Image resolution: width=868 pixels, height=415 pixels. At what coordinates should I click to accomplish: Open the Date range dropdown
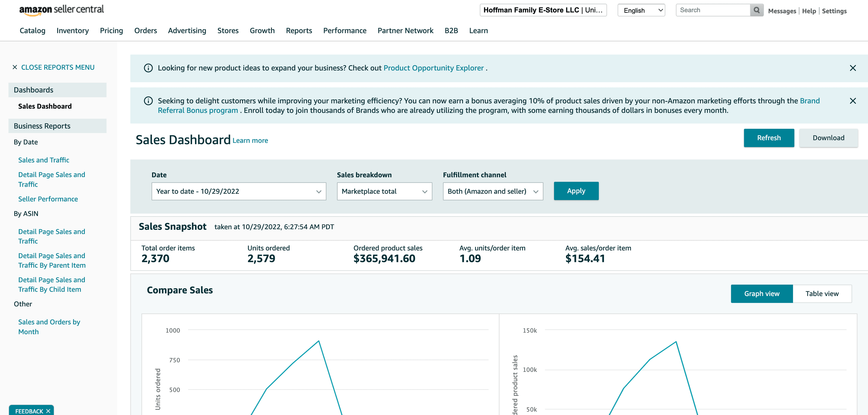click(239, 191)
